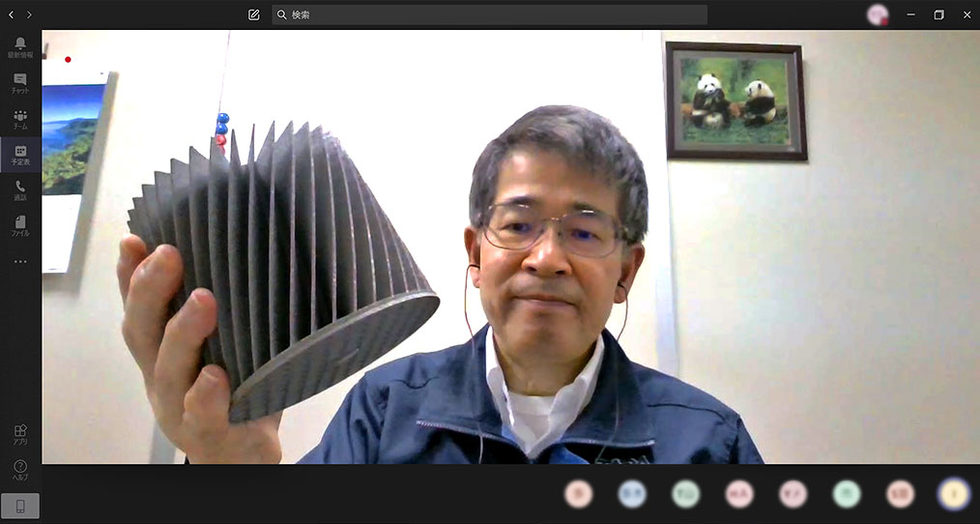The width and height of the screenshot is (980, 524).
Task: Select the last yellow participant avatar
Action: coord(953,494)
